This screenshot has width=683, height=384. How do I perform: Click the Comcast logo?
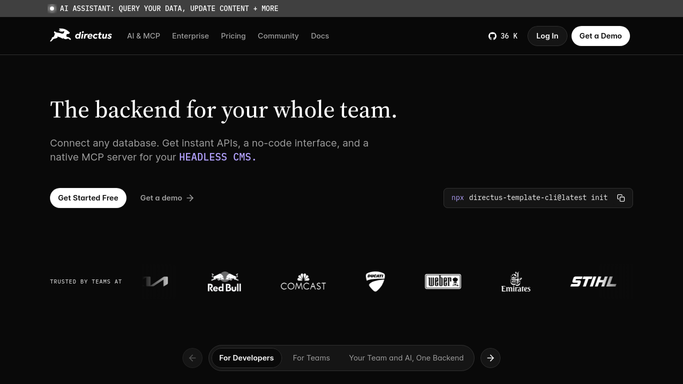(303, 282)
